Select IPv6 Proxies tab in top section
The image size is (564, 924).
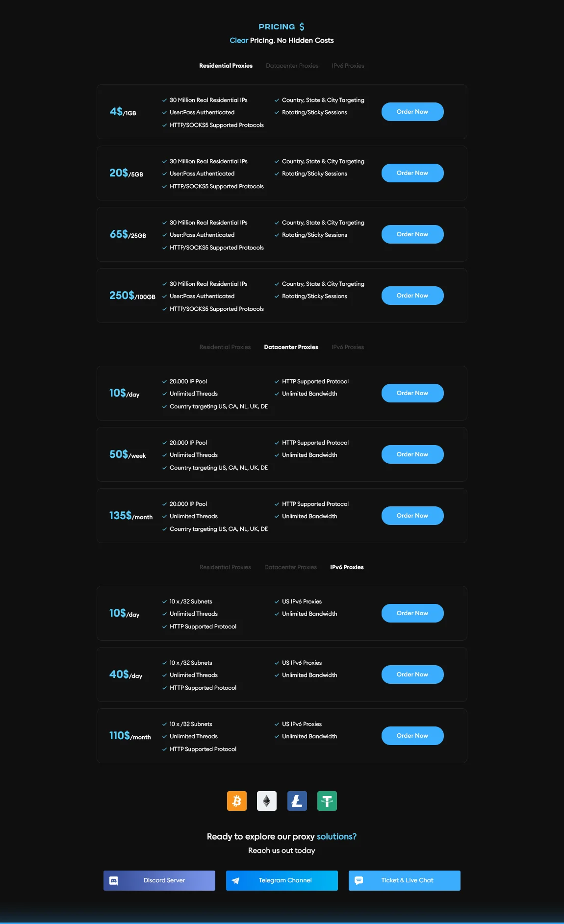348,66
